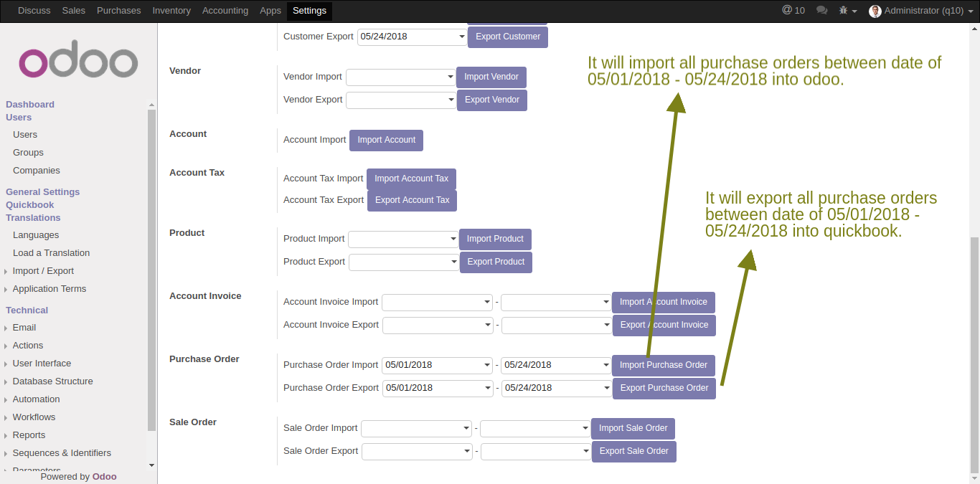Click the Export Account Invoice button

(x=664, y=325)
